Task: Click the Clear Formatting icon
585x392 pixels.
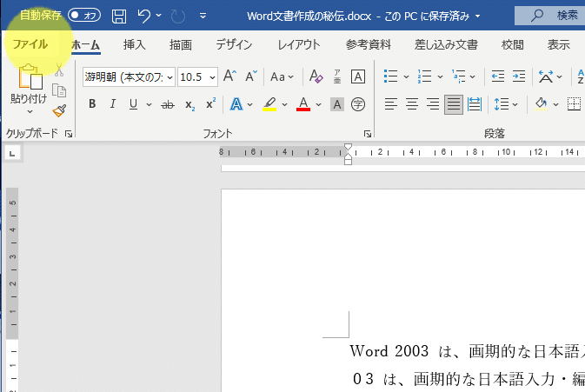Action: [316, 76]
